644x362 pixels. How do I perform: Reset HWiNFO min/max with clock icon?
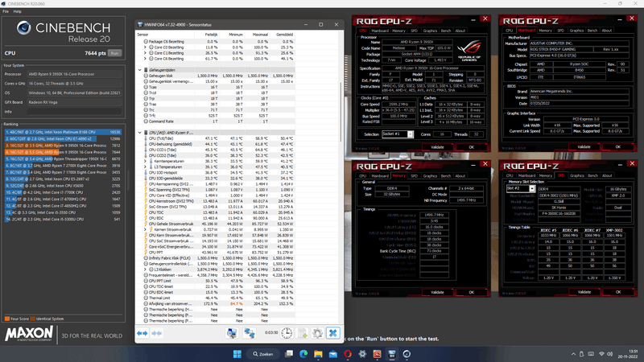pos(287,333)
